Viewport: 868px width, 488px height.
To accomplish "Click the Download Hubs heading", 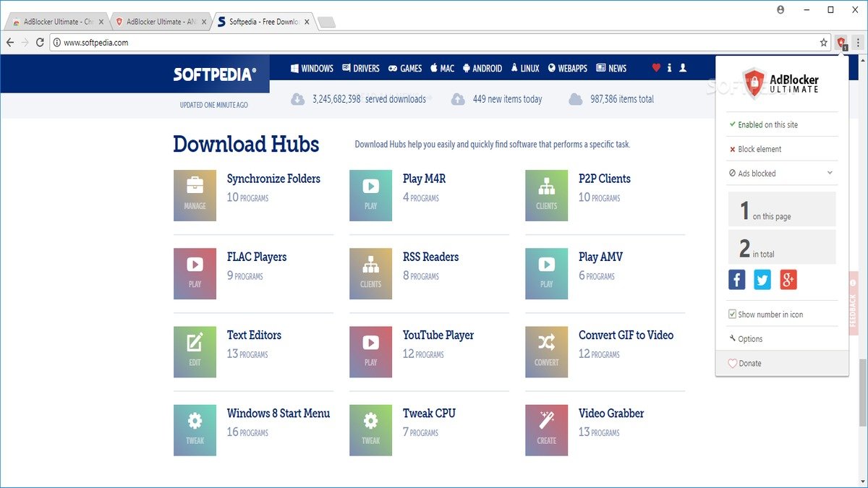I will click(x=246, y=144).
